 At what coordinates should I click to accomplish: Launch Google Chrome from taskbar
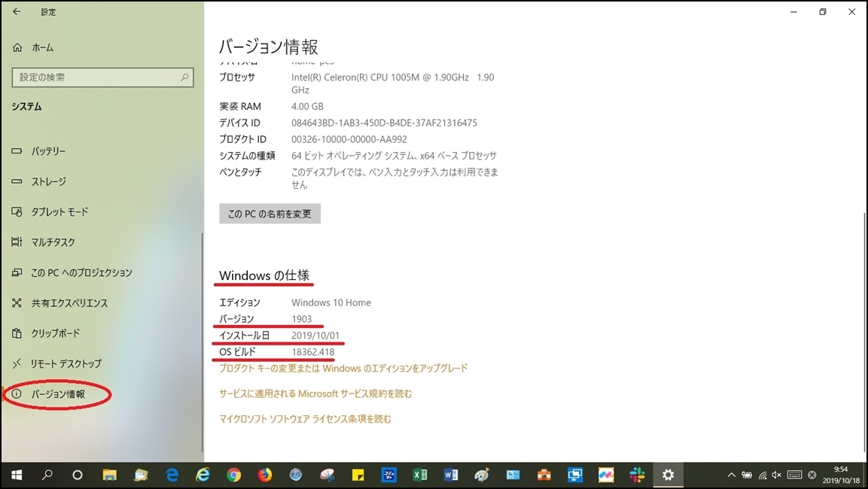(233, 475)
